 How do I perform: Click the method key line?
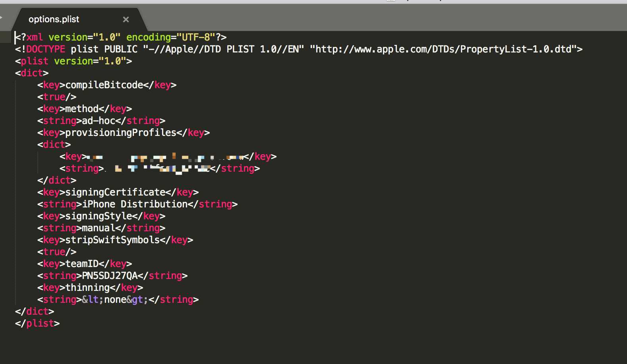(x=85, y=109)
